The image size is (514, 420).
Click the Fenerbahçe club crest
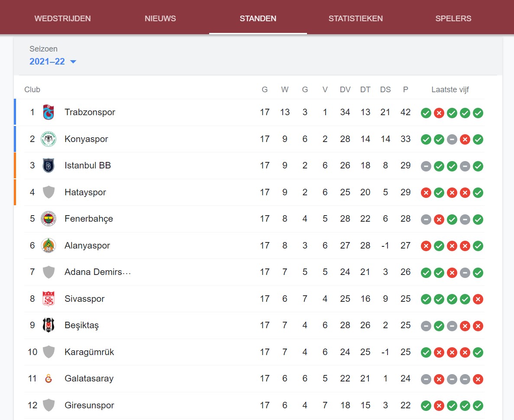[x=48, y=219]
